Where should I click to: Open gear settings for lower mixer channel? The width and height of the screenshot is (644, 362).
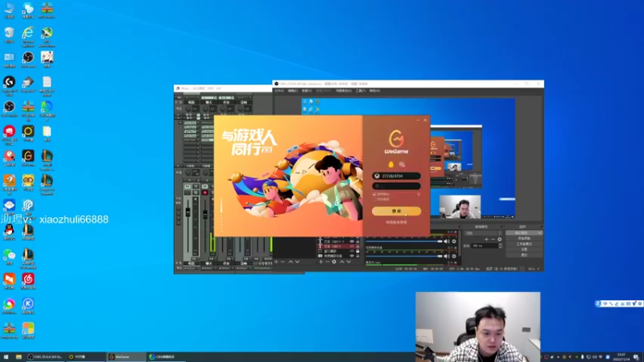coord(454,256)
